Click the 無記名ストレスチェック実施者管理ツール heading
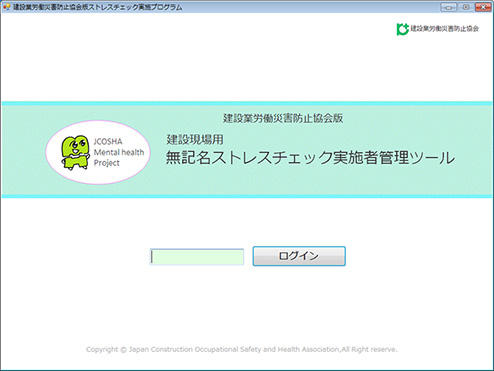The height and width of the screenshot is (371, 494). (310, 158)
